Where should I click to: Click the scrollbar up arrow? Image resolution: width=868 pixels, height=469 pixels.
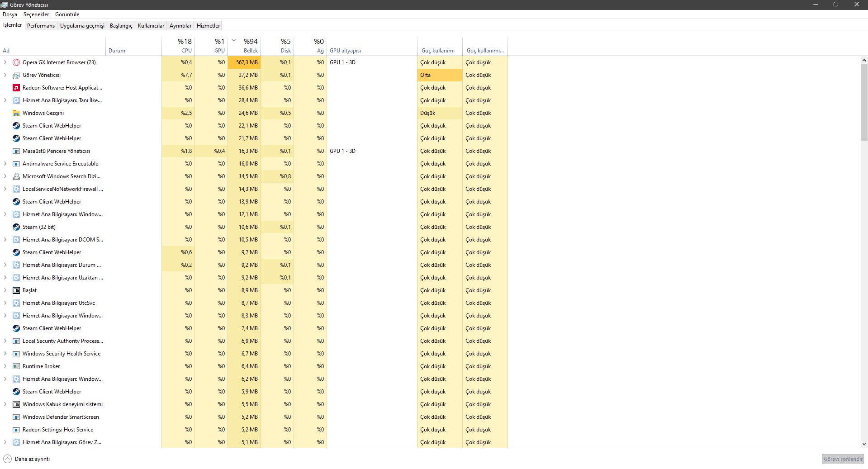(x=864, y=60)
